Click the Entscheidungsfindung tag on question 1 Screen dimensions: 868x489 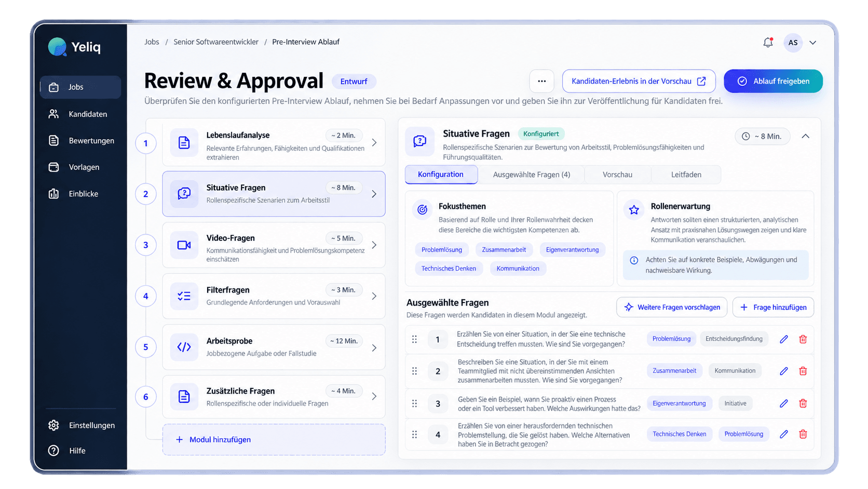(x=734, y=339)
